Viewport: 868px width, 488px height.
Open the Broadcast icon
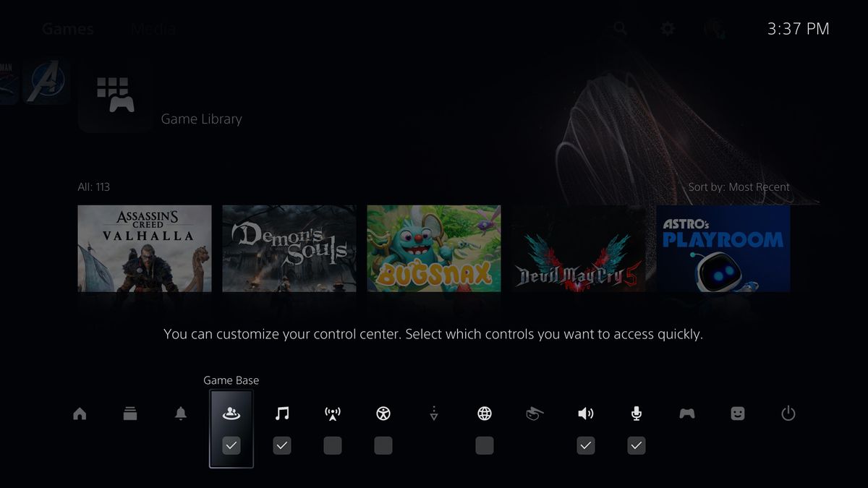[332, 413]
